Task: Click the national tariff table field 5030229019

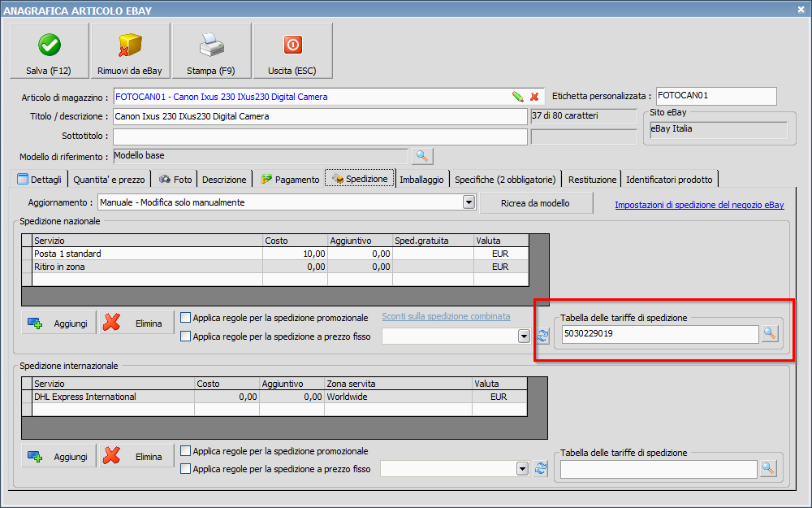Action: point(659,334)
